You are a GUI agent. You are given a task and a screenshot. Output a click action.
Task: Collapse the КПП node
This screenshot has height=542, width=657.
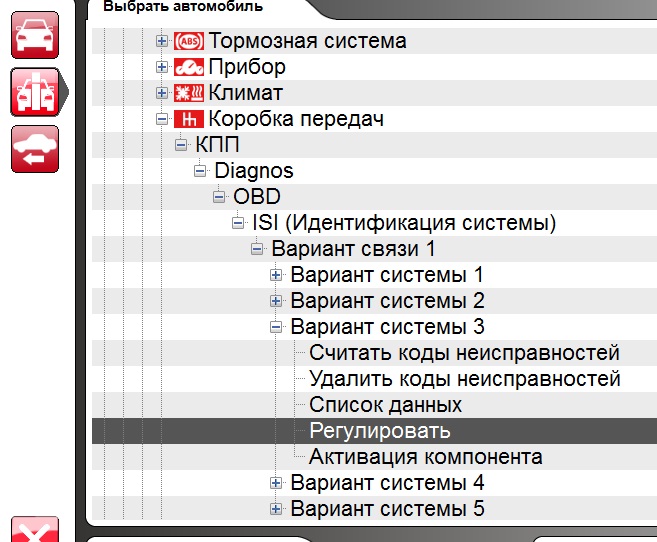click(181, 145)
